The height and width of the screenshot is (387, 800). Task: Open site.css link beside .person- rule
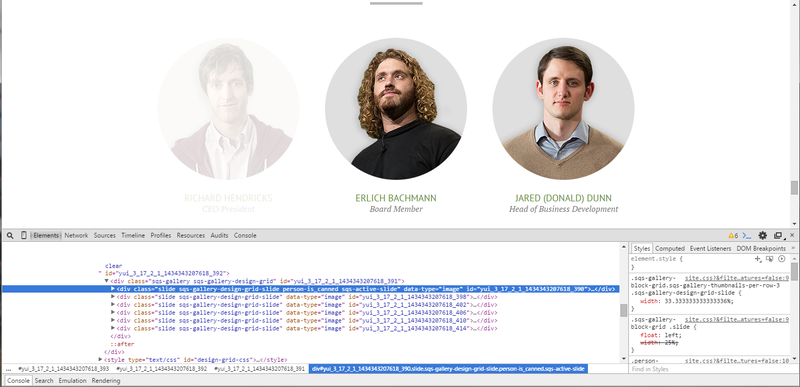click(737, 361)
